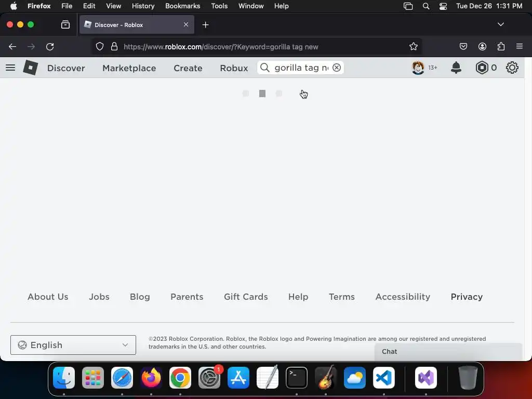Open the Roblox settings gear
This screenshot has height=399, width=532.
click(x=512, y=68)
